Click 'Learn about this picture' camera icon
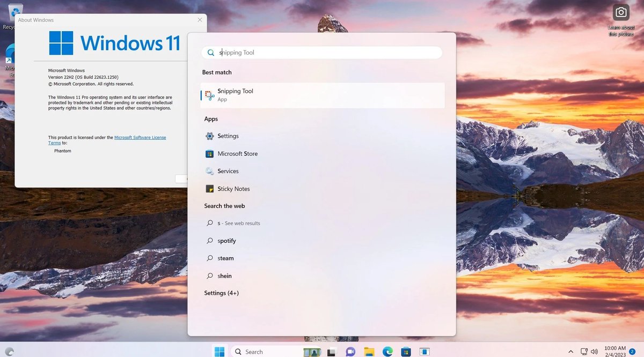This screenshot has width=644, height=357. pyautogui.click(x=621, y=12)
